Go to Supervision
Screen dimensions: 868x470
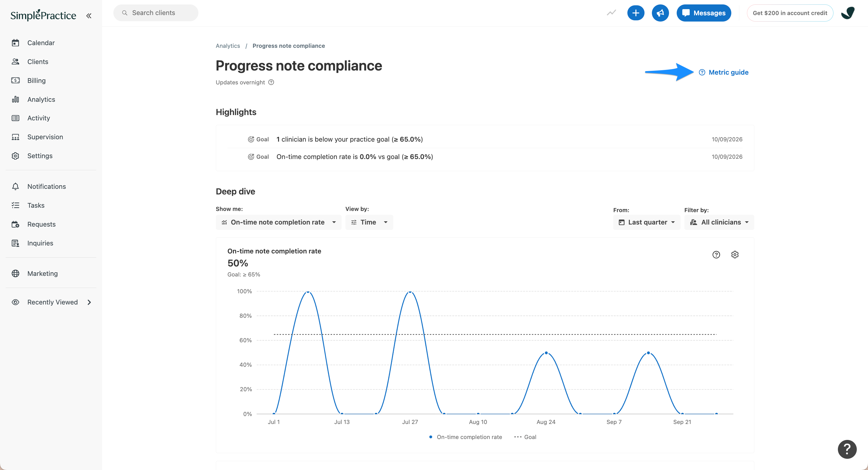pos(45,137)
